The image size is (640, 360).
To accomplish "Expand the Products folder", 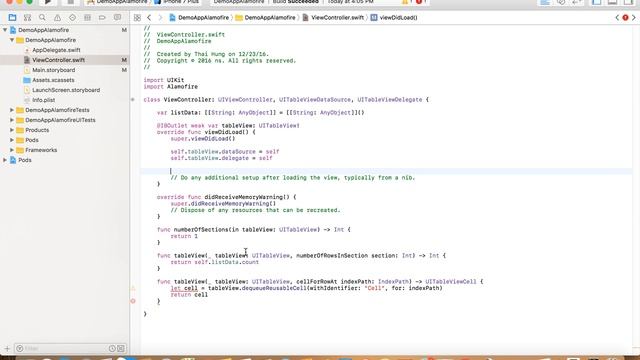I will click(12, 130).
